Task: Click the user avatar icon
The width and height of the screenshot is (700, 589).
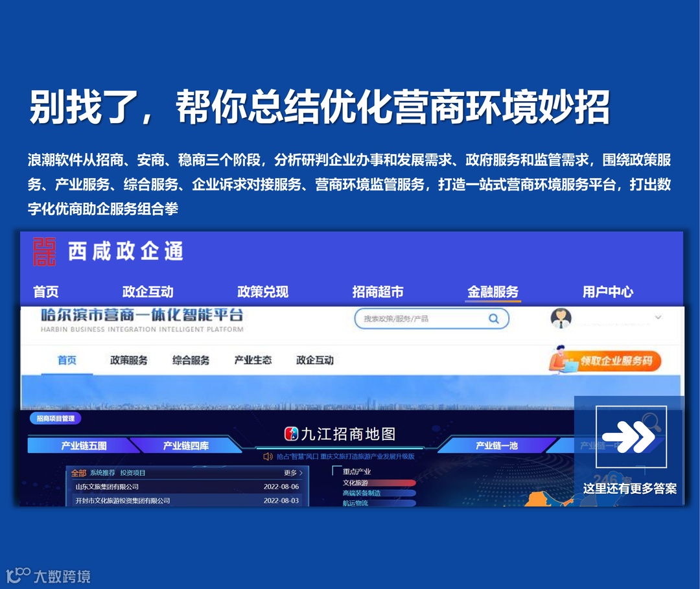Action: click(561, 318)
